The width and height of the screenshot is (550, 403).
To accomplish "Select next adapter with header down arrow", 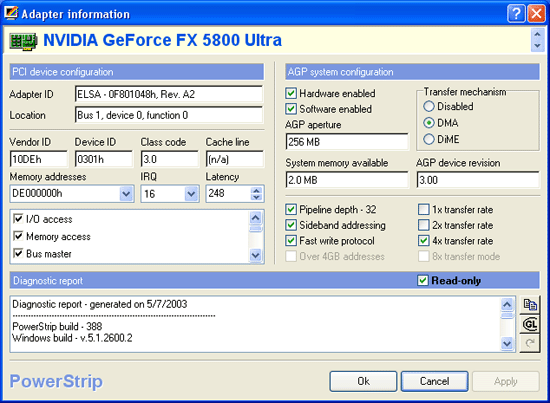I will tap(537, 46).
